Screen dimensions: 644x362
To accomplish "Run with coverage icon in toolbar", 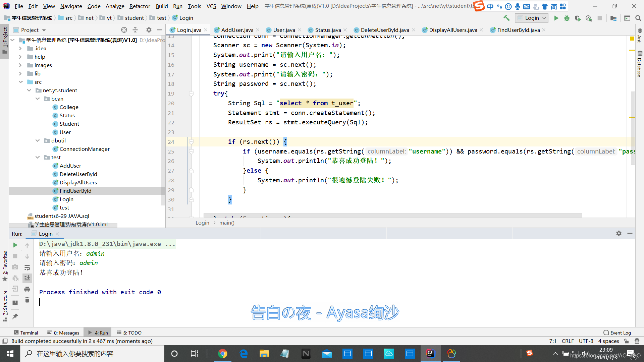I will (x=578, y=18).
